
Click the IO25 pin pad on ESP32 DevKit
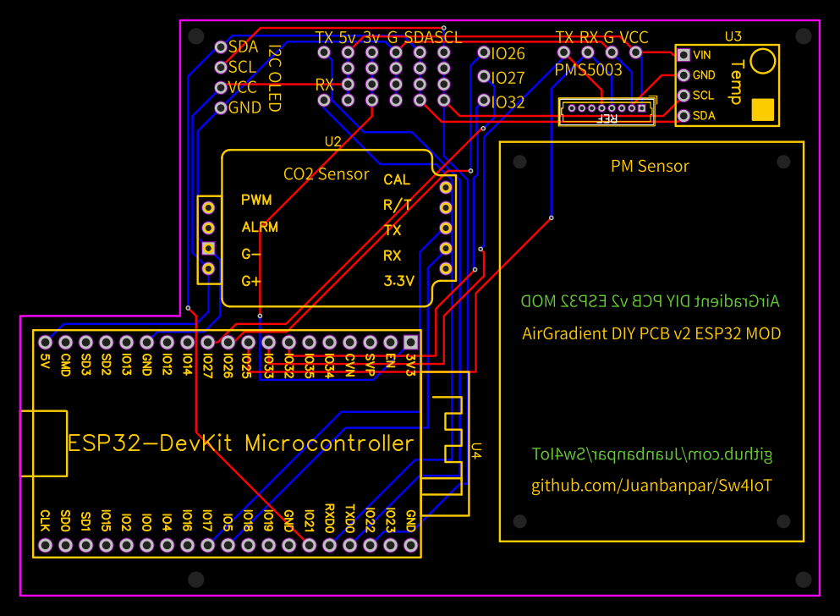[x=248, y=342]
